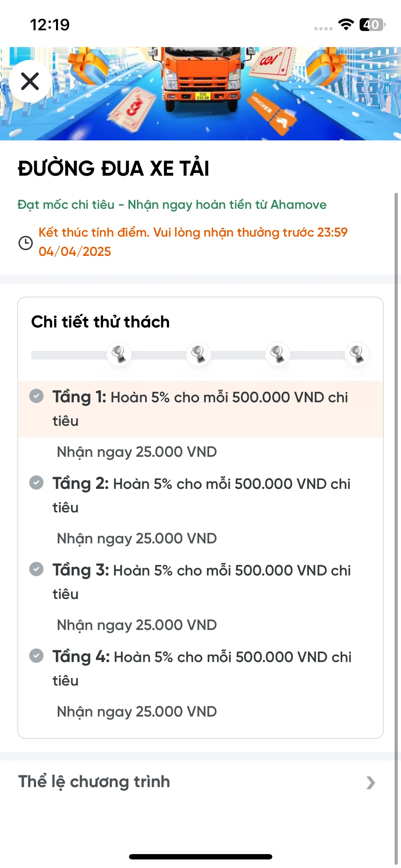
Task: Tap the second trophy milestone icon
Action: 198,355
